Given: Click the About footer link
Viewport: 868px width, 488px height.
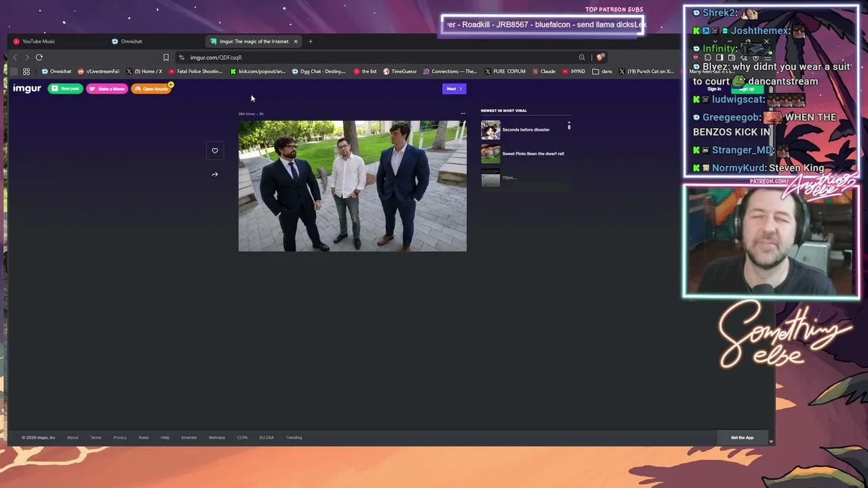Looking at the screenshot, I should tap(73, 438).
